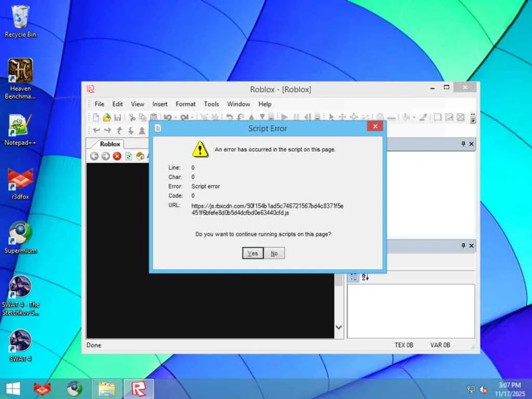Viewport: 532px width, 399px height.
Task: Click the Windows Start button
Action: (13, 389)
